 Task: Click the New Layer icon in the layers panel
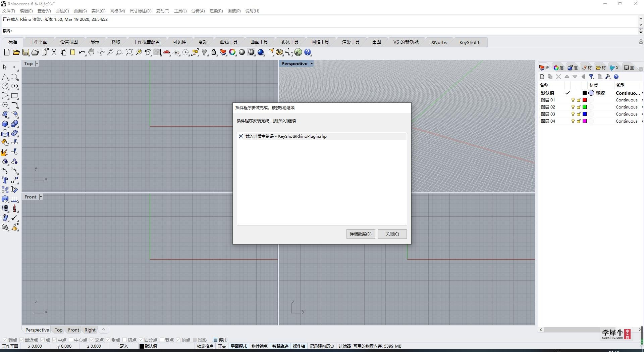point(542,77)
